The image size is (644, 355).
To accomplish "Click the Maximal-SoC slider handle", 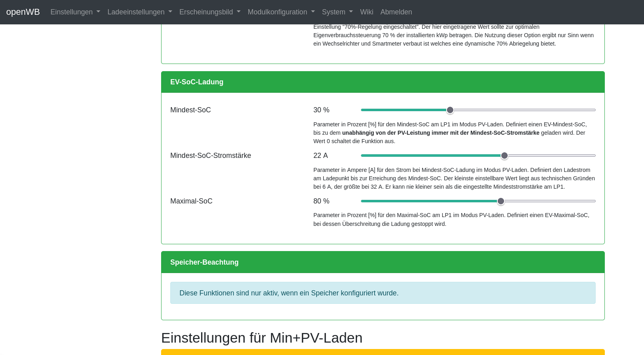I will click(501, 201).
